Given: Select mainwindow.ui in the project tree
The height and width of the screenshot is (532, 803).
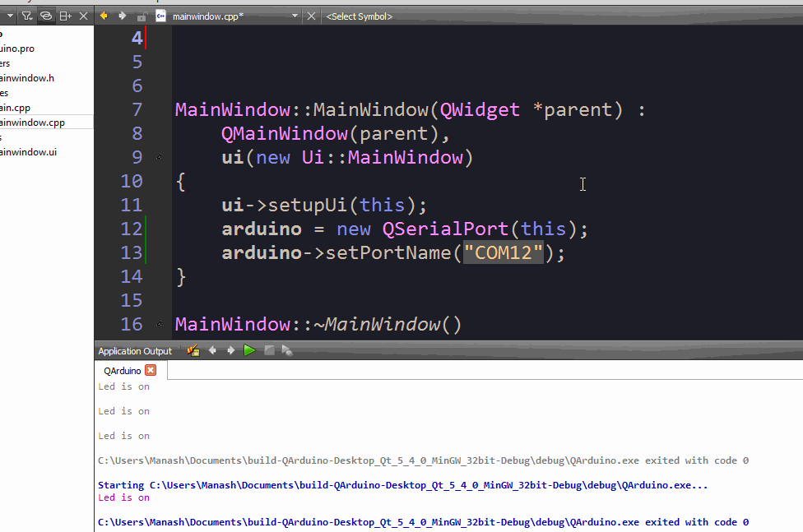Looking at the screenshot, I should 27,152.
